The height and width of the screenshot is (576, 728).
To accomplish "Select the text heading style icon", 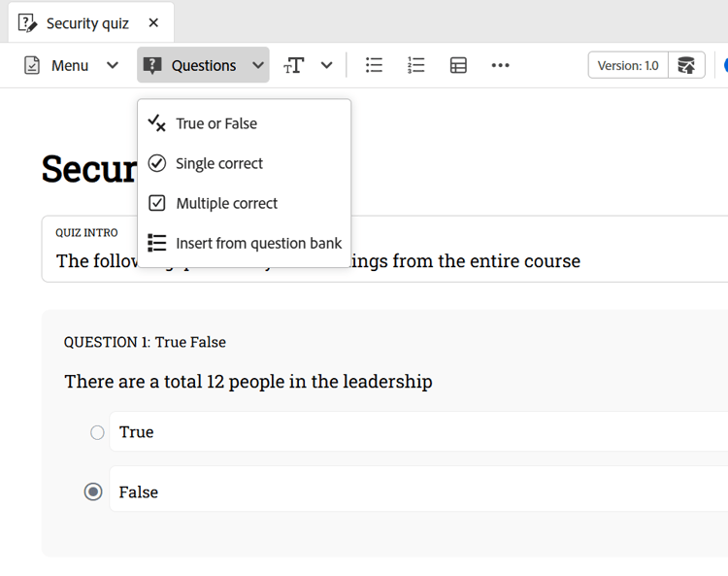I will click(x=293, y=65).
